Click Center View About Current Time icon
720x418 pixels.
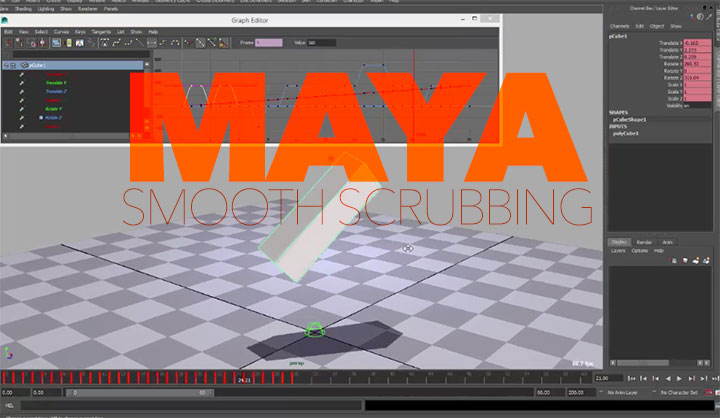pyautogui.click(x=80, y=43)
